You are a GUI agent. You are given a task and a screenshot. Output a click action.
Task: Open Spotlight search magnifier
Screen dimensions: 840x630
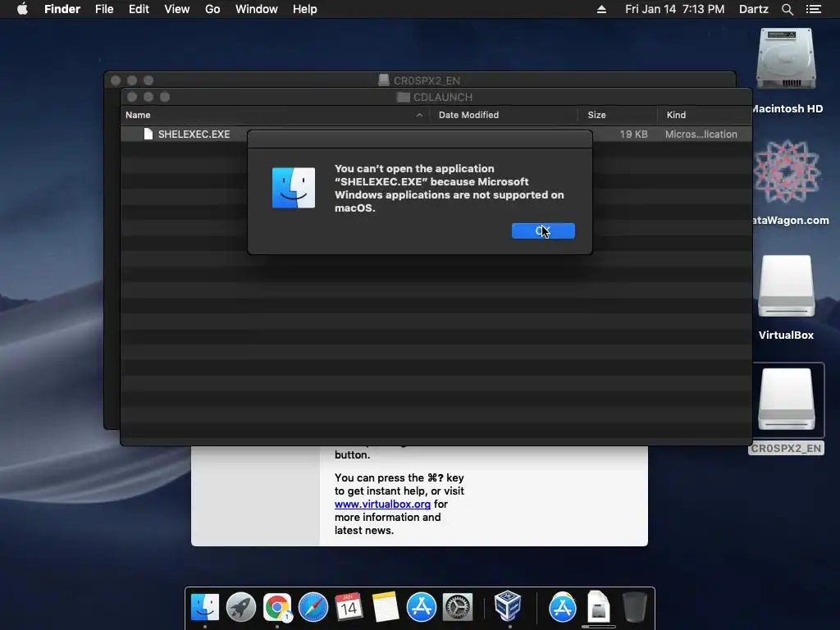pos(787,9)
